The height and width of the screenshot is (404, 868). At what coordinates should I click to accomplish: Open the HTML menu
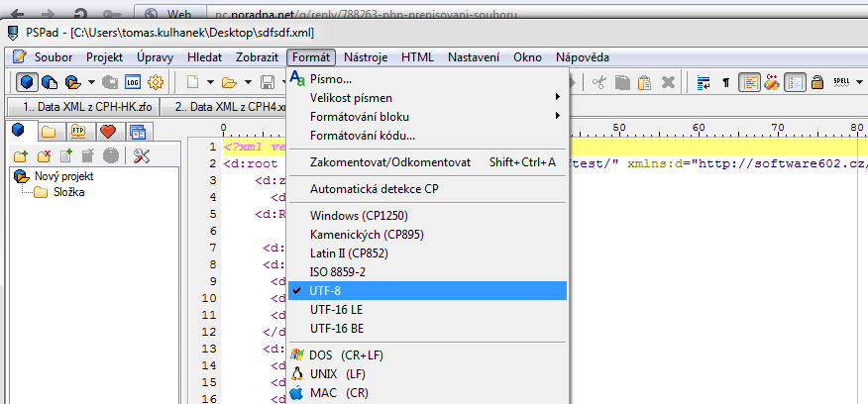417,57
